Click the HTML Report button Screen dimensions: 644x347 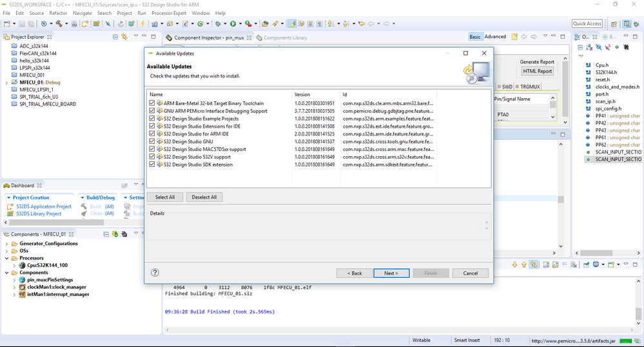(x=537, y=71)
